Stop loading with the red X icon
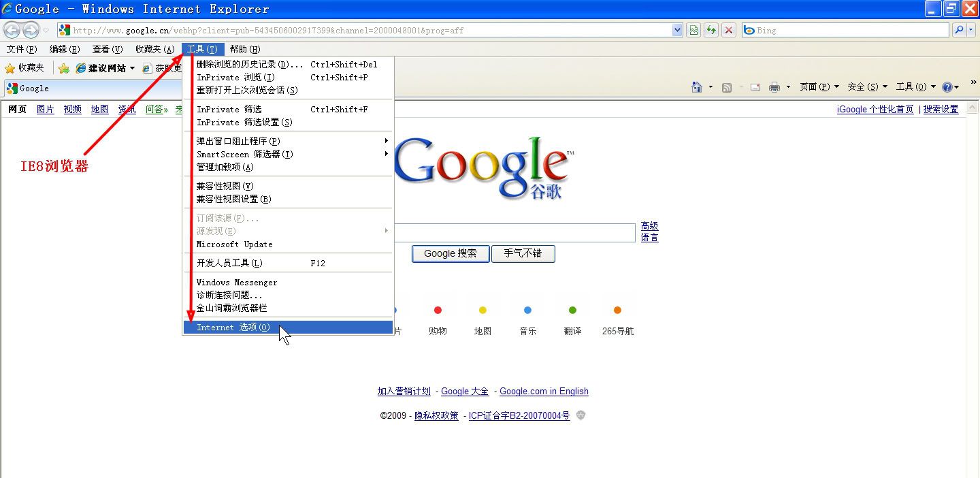980x478 pixels. tap(729, 30)
